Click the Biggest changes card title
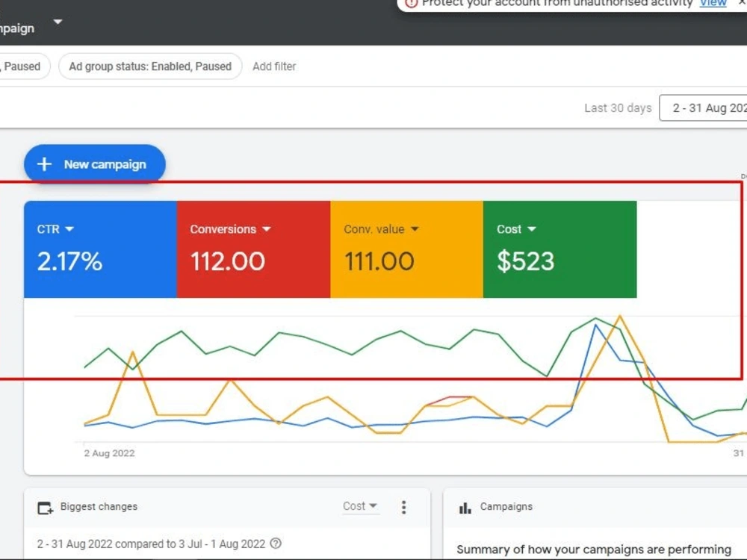 (x=99, y=507)
